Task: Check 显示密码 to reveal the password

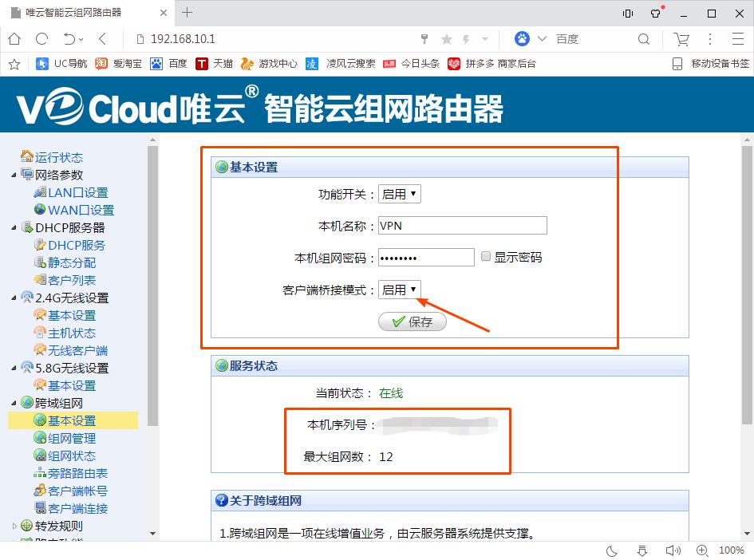Action: tap(486, 256)
